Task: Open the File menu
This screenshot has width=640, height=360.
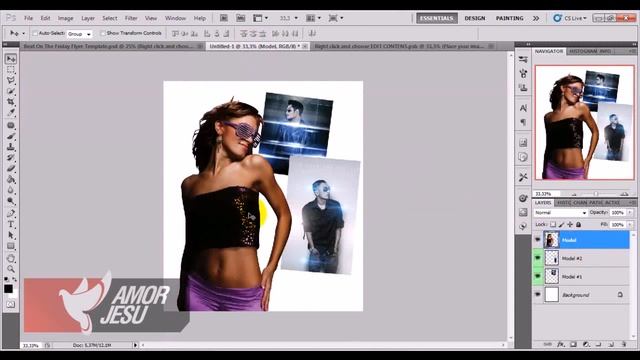Action: click(28, 18)
